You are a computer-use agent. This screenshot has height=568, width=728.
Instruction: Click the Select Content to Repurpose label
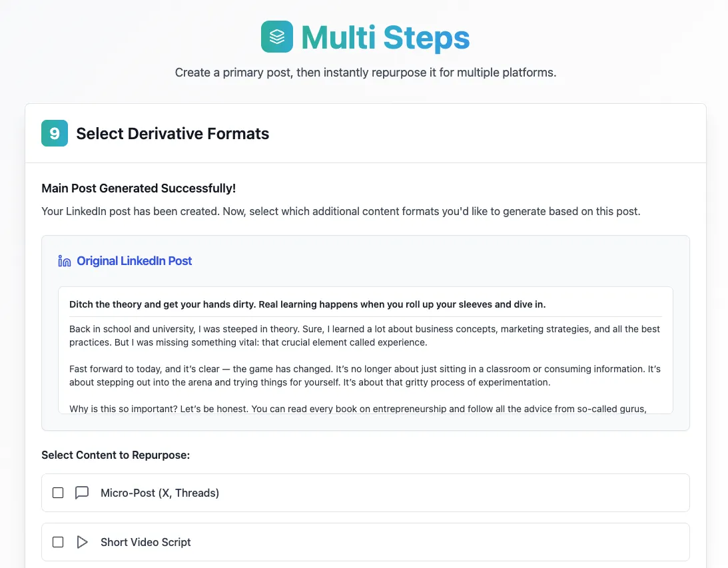(116, 455)
